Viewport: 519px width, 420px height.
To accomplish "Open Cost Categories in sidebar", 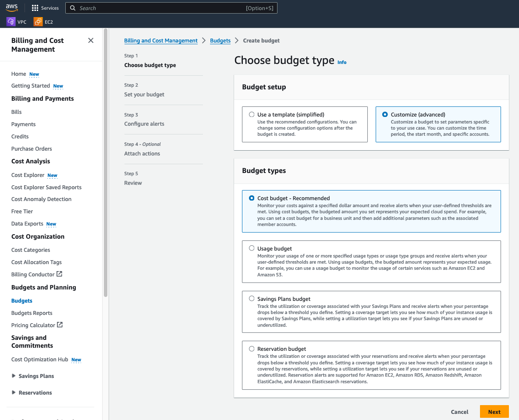I will (x=31, y=250).
